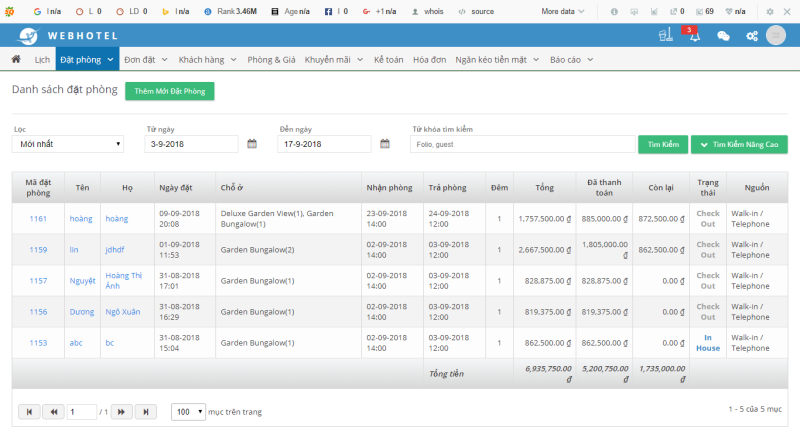This screenshot has width=800, height=448.
Task: Click the SEO toolbar source icon
Action: (462, 11)
